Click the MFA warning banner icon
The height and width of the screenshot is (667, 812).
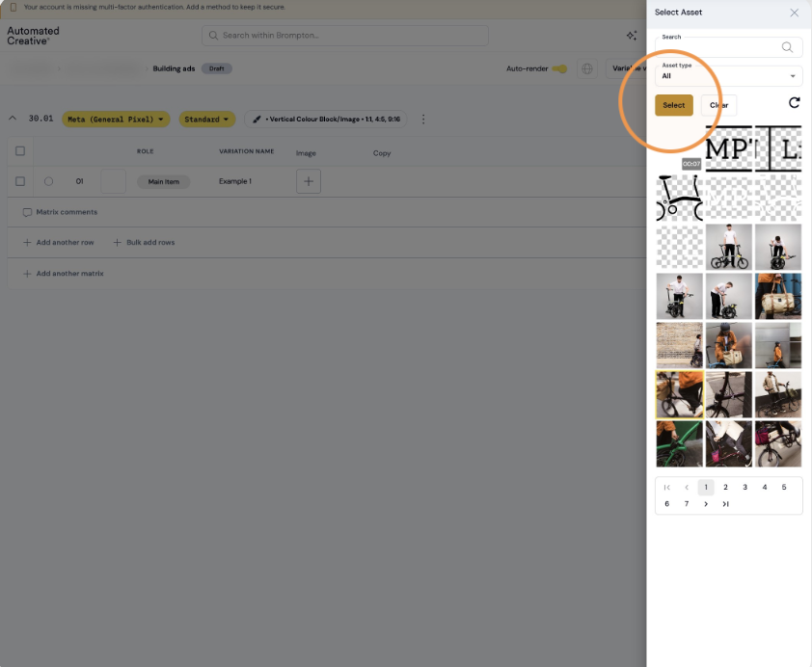click(x=14, y=8)
